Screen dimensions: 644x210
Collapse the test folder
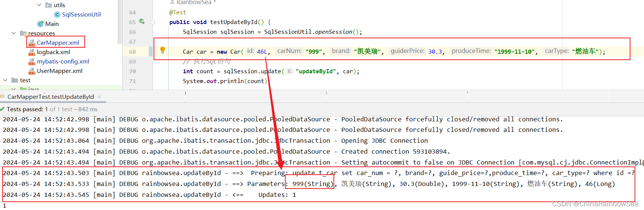pyautogui.click(x=5, y=80)
